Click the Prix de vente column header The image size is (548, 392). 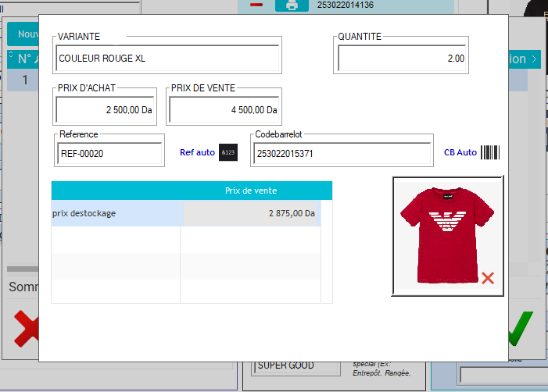(250, 191)
